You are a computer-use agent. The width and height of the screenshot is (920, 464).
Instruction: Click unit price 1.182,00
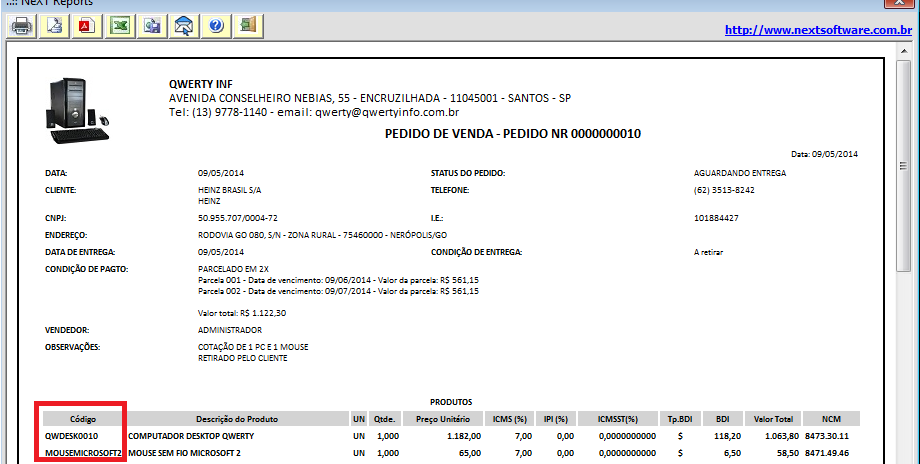[x=464, y=436]
